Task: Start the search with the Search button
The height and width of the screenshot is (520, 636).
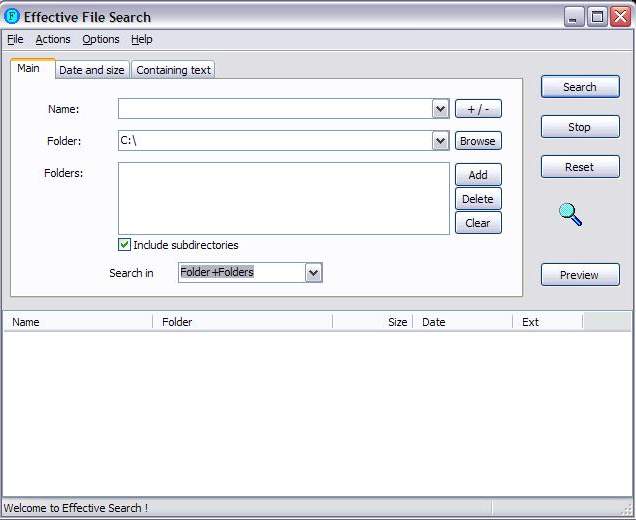Action: pyautogui.click(x=580, y=87)
